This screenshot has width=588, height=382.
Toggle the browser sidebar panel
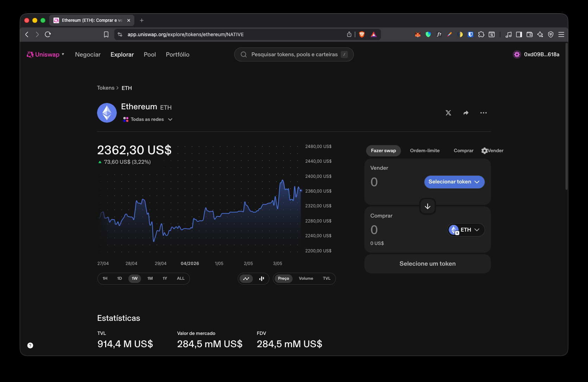(519, 34)
